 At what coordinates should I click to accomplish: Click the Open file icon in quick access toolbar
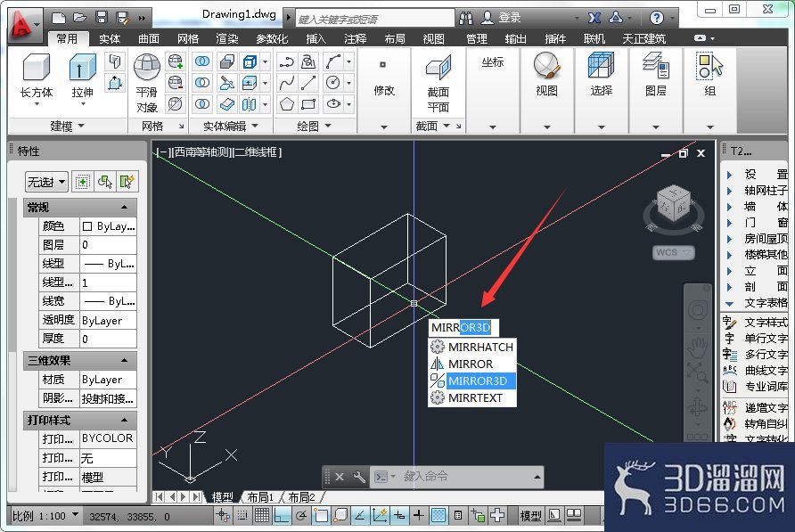tap(79, 18)
